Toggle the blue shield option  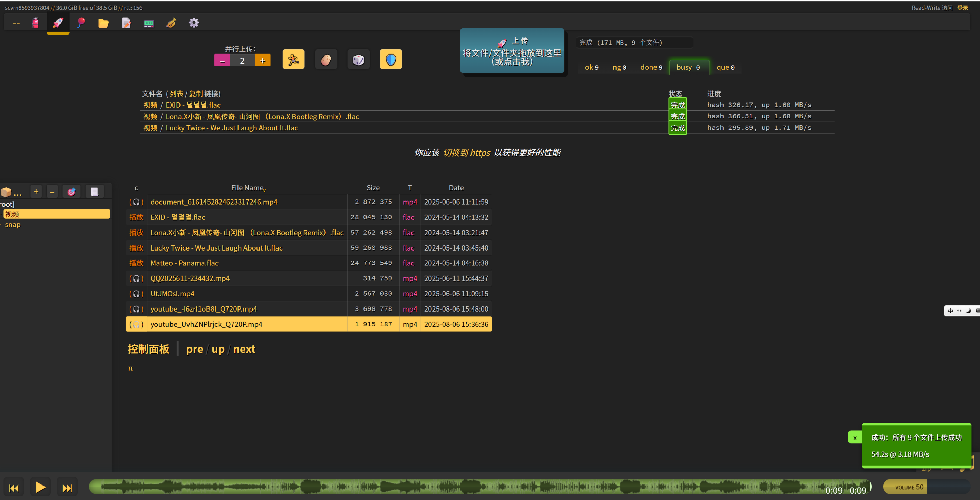[391, 60]
